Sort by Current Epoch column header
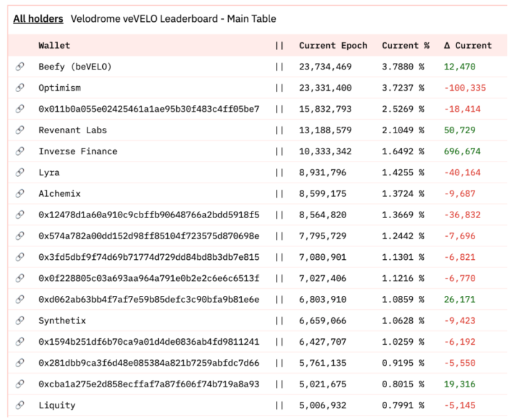 click(333, 46)
